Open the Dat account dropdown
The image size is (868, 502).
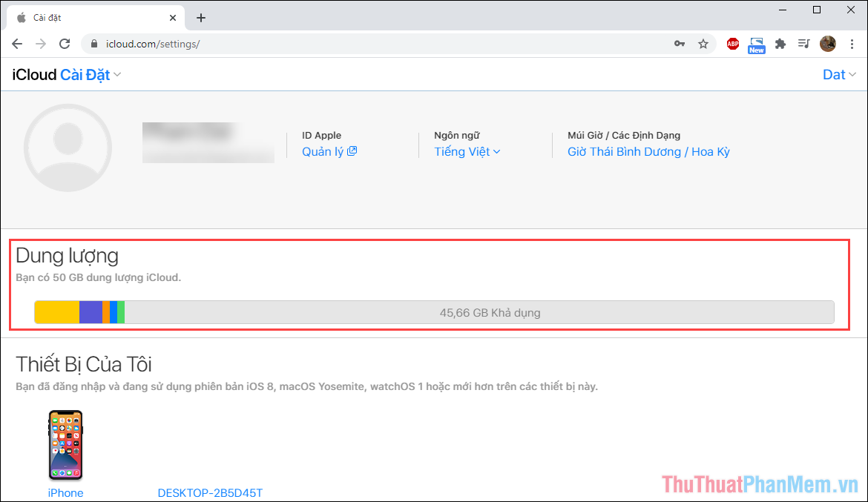click(x=839, y=75)
